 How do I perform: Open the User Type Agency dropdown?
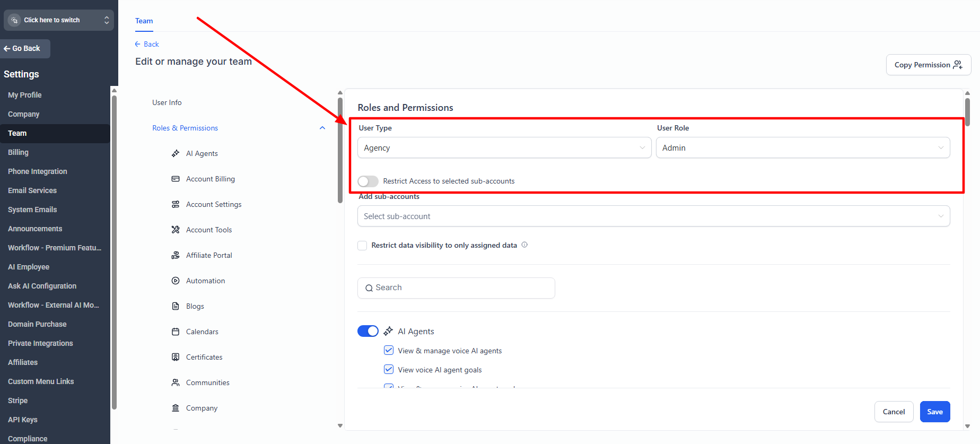tap(504, 147)
